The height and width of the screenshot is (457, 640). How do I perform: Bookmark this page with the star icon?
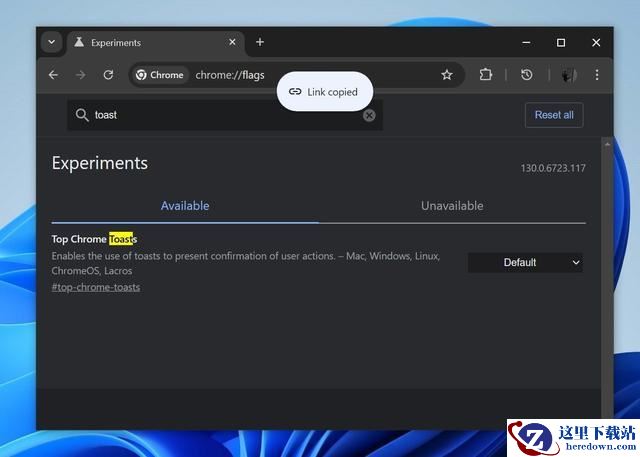pos(447,75)
